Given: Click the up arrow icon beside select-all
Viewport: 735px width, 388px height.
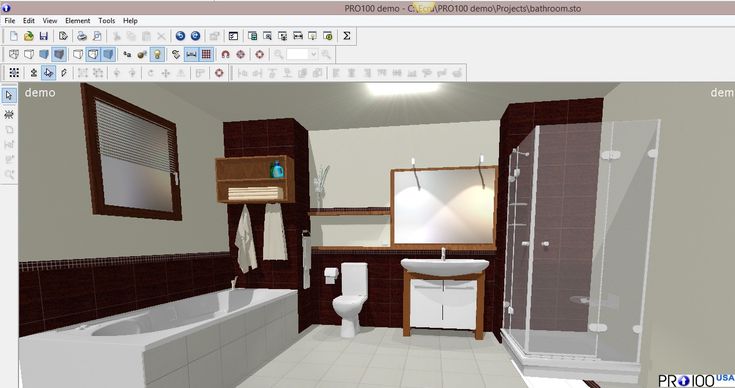Looking at the screenshot, I should [33, 73].
